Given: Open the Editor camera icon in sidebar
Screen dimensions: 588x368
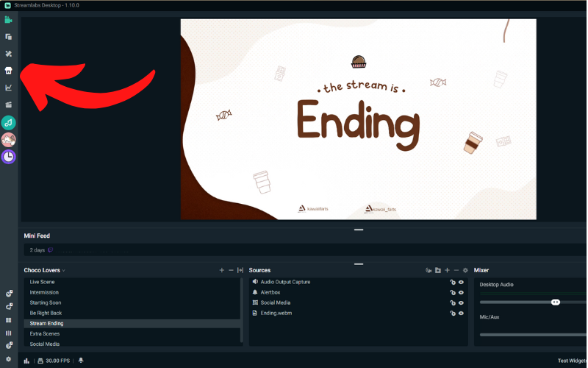Looking at the screenshot, I should [x=9, y=20].
